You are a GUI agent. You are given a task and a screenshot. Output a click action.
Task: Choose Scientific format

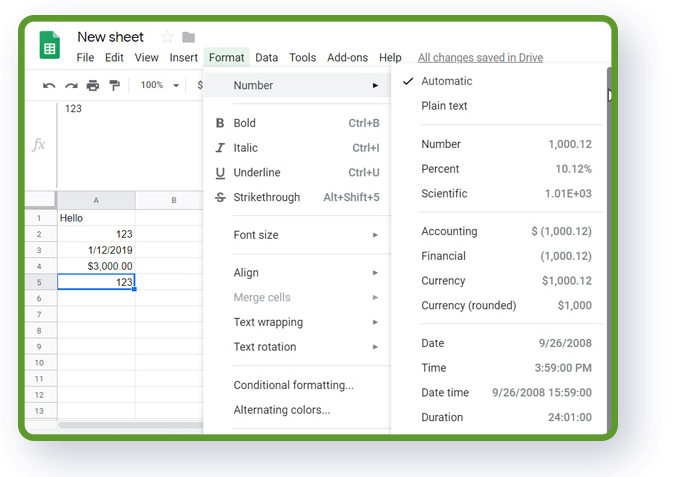499,194
